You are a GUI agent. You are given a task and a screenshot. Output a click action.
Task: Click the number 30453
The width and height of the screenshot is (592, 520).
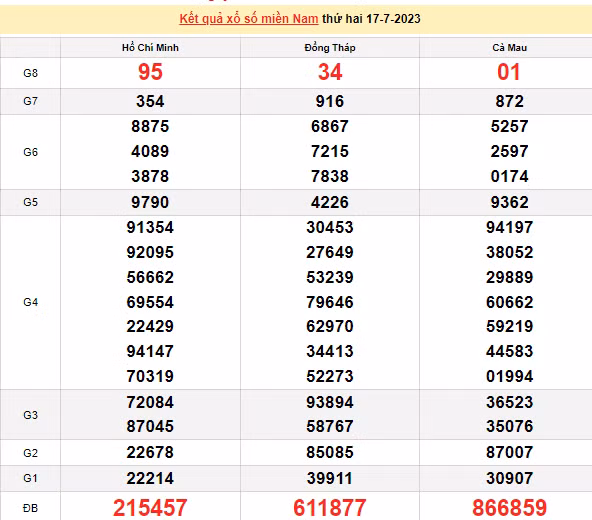(330, 227)
